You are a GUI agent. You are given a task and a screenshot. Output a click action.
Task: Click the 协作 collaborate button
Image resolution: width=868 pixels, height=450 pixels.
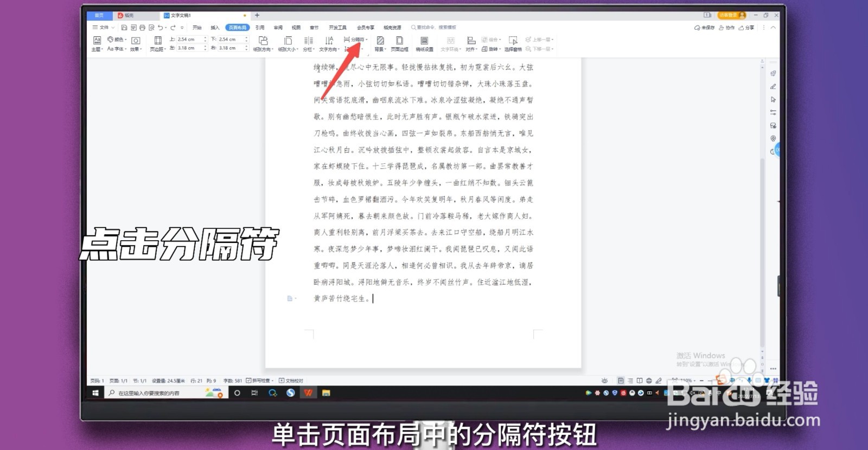(727, 28)
